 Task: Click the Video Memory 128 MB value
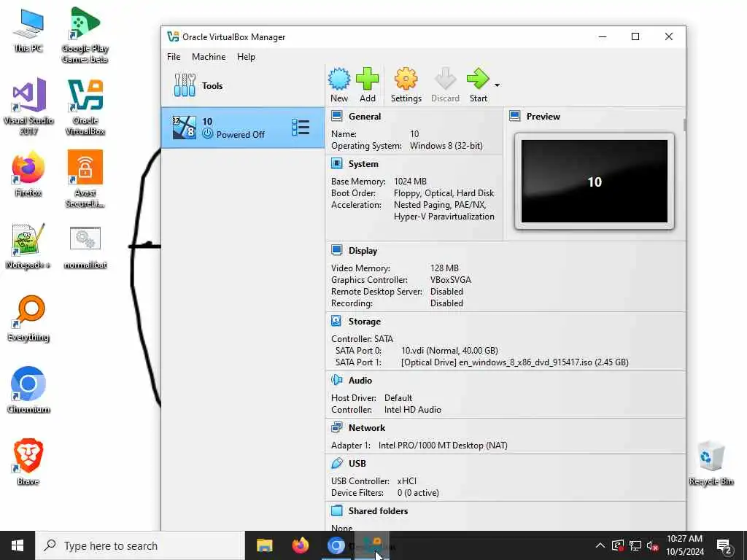pyautogui.click(x=444, y=268)
